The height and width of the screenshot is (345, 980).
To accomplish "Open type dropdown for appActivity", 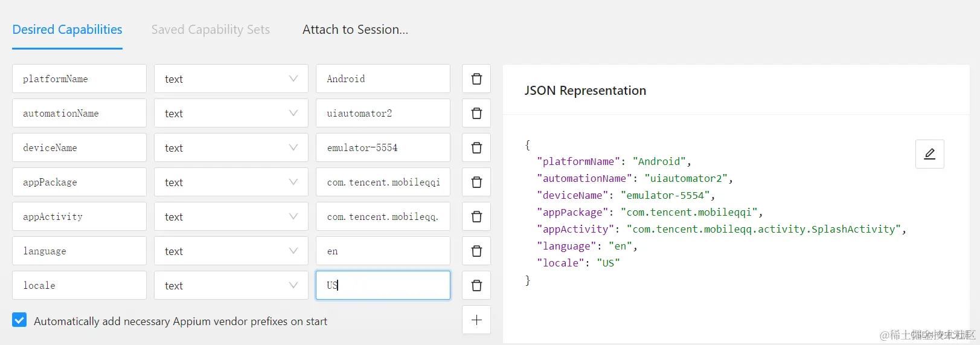I will (x=231, y=216).
